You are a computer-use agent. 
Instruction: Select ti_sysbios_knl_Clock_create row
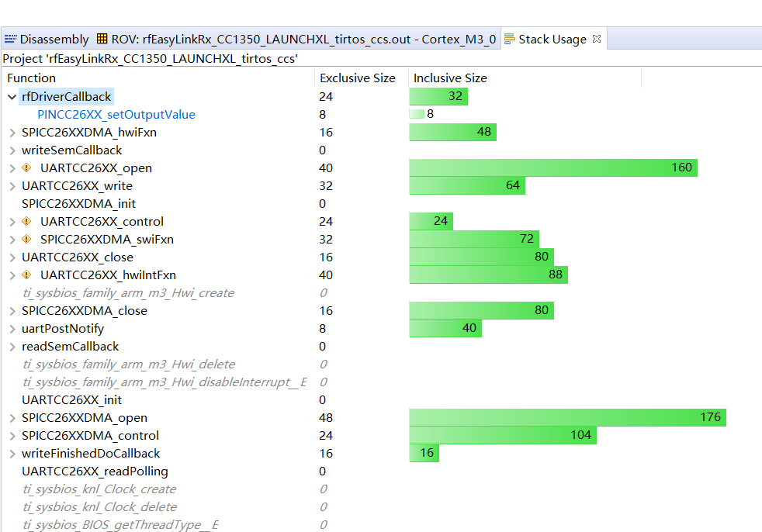click(99, 489)
